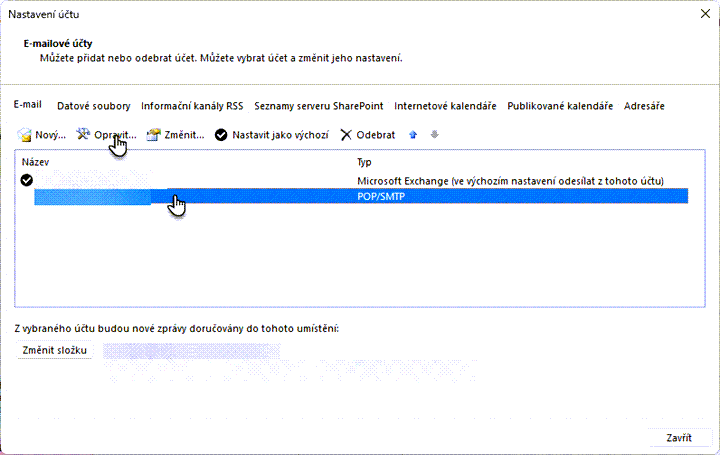This screenshot has height=455, width=720.
Task: Select the E-mail tab
Action: pyautogui.click(x=28, y=105)
